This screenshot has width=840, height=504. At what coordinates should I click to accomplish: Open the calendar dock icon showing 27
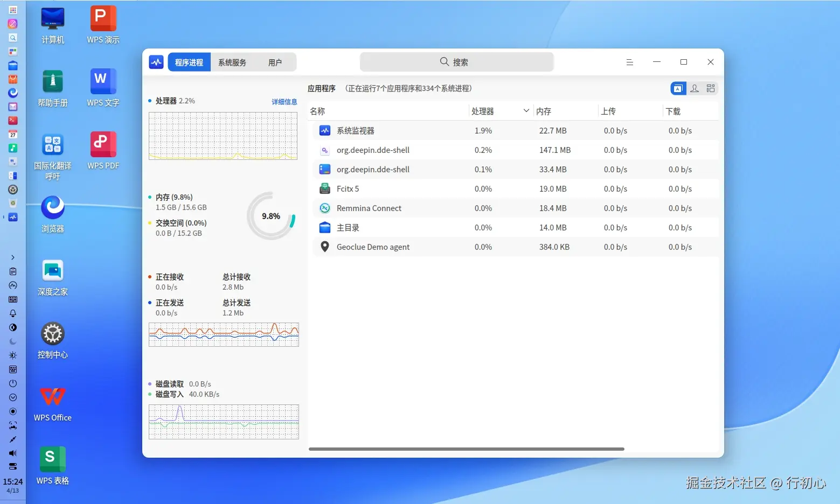click(13, 134)
